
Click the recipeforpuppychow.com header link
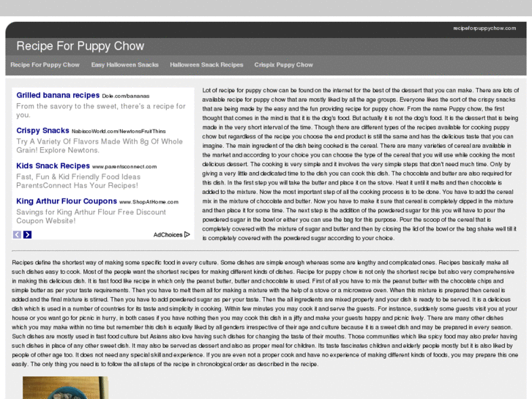pos(484,28)
